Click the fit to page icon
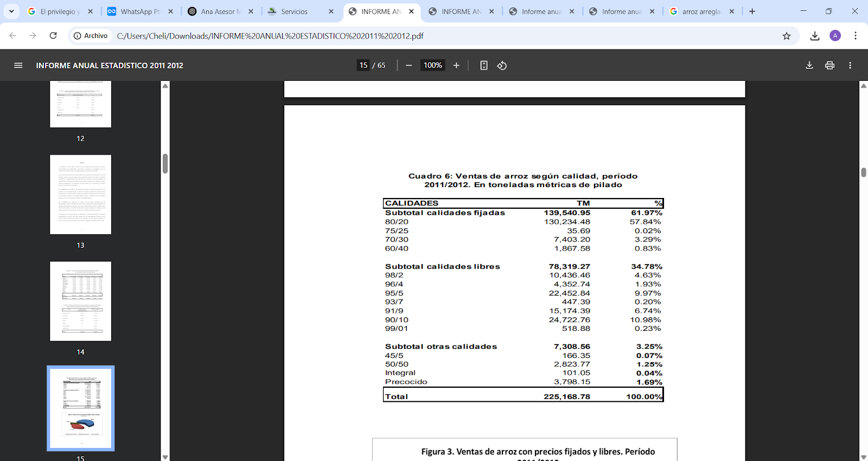Viewport: 868px width, 461px height. pyautogui.click(x=484, y=65)
